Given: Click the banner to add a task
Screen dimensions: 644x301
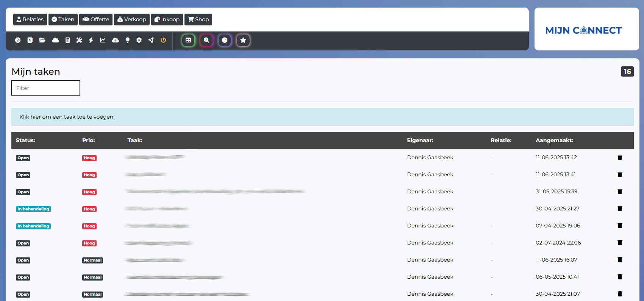Looking at the screenshot, I should tap(322, 117).
